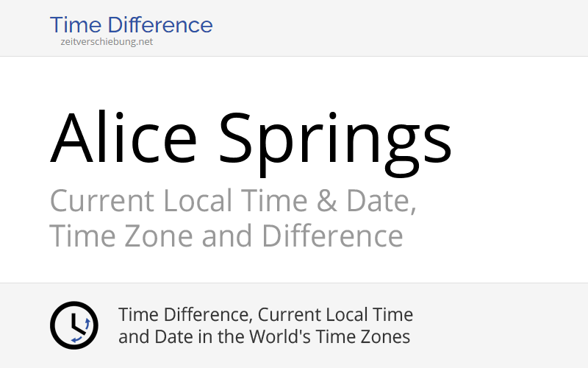Click the zeitverschiebung.net domain text
Image resolution: width=588 pixels, height=368 pixels.
pos(107,42)
